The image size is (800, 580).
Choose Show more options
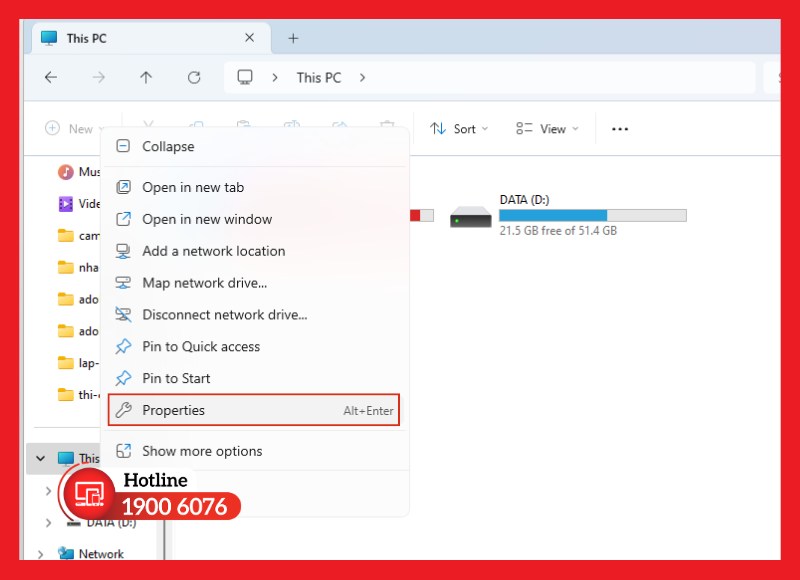(255, 451)
